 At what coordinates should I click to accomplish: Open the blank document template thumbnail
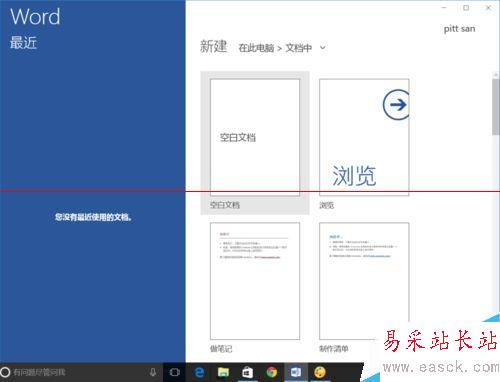coord(255,137)
